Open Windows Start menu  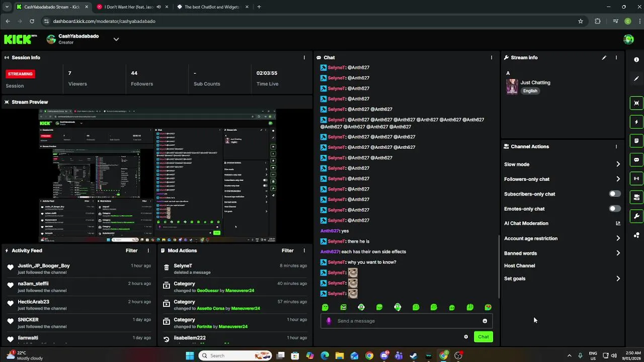coord(190,355)
